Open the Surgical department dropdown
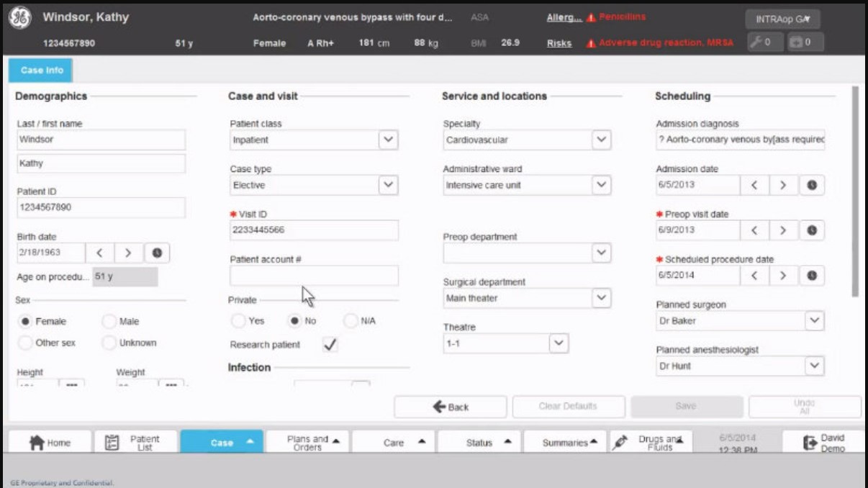The height and width of the screenshot is (488, 868). 602,298
